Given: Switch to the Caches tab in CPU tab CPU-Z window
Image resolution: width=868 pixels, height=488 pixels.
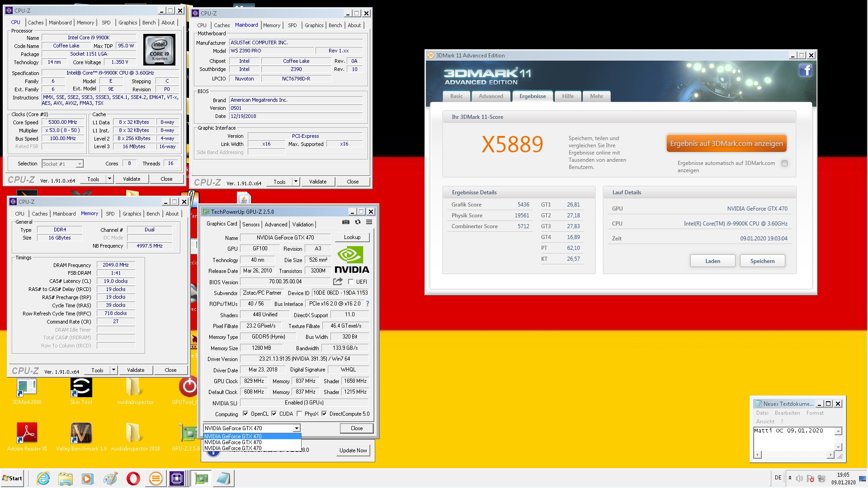Looking at the screenshot, I should (35, 23).
